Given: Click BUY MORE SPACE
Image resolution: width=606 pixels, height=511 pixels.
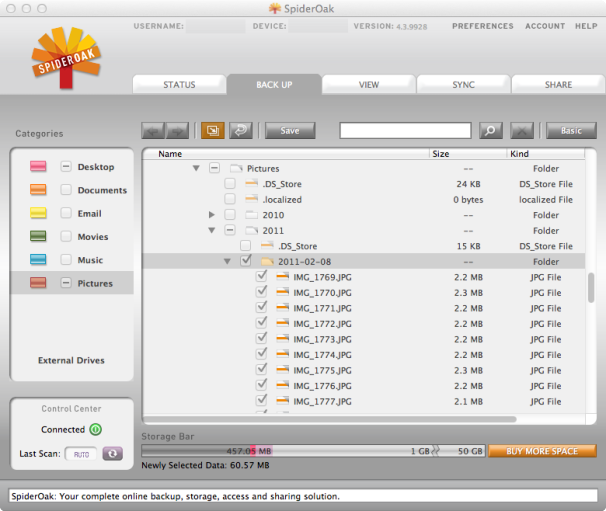Looking at the screenshot, I should coord(542,451).
